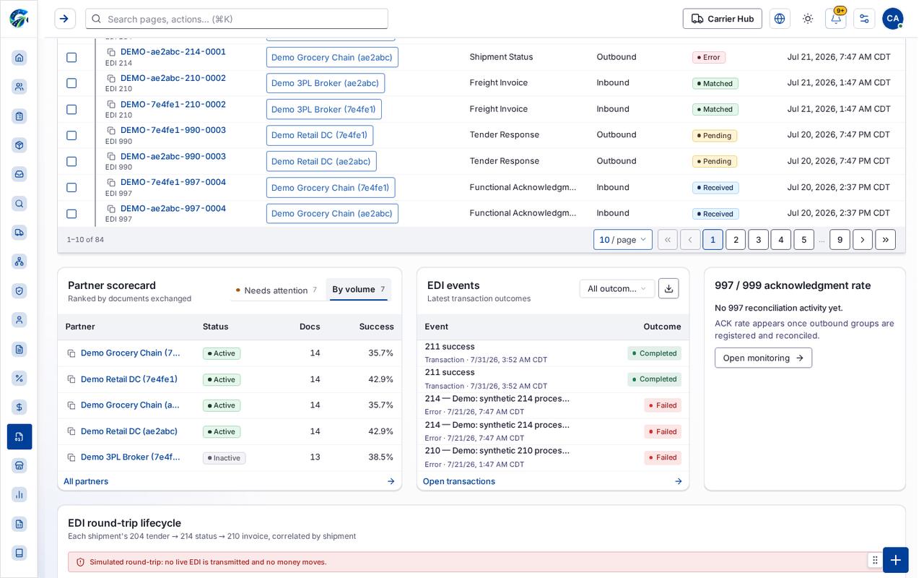
Task: Switch to By volume tab
Action: [x=359, y=289]
